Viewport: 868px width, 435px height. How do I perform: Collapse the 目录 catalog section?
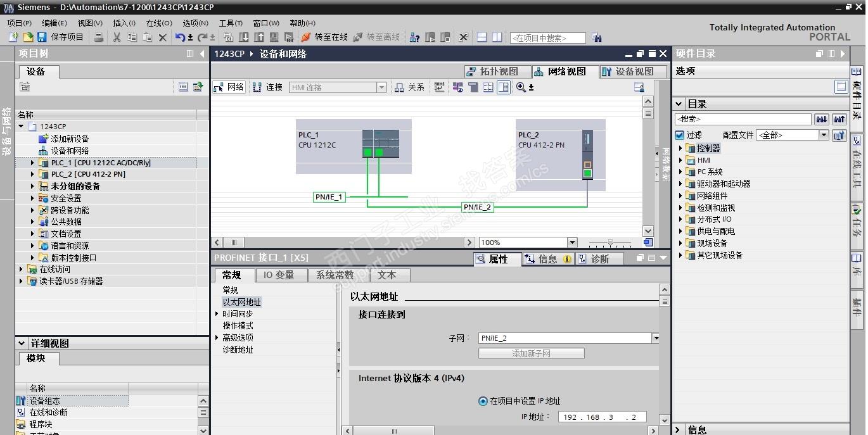click(679, 104)
